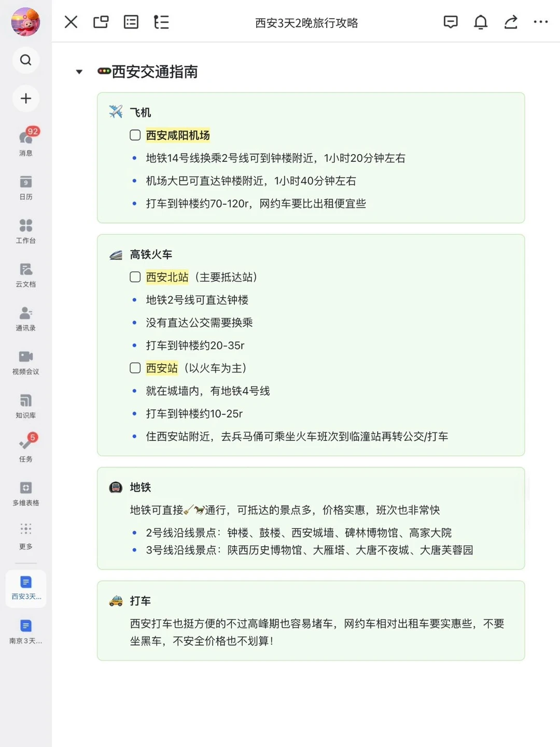Click the line 没有直达公交需要换乘
The image size is (560, 747).
[199, 323]
